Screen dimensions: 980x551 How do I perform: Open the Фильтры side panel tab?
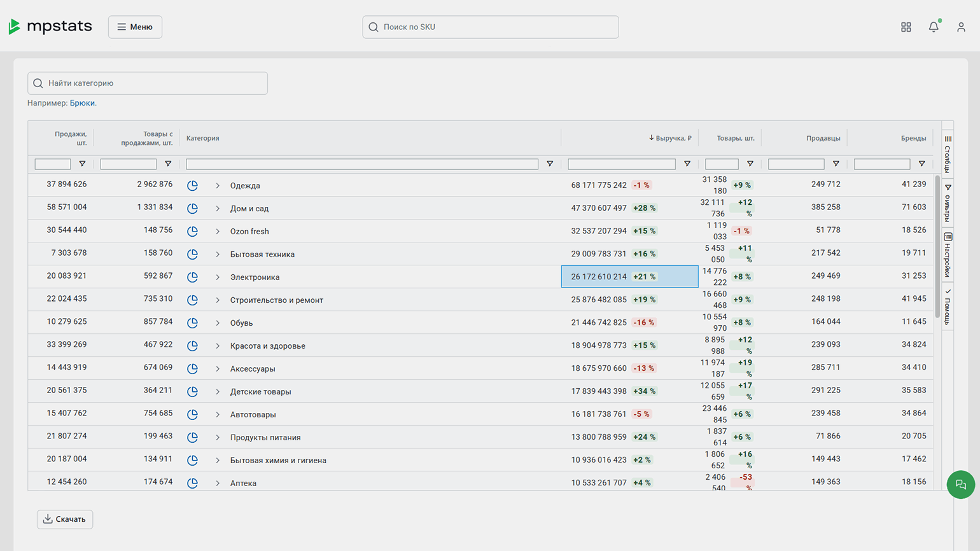coord(948,204)
